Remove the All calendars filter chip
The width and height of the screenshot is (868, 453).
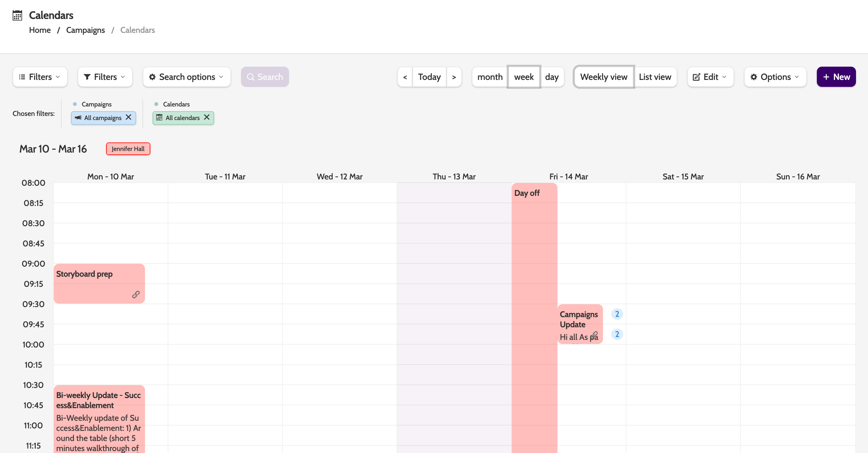click(x=207, y=117)
